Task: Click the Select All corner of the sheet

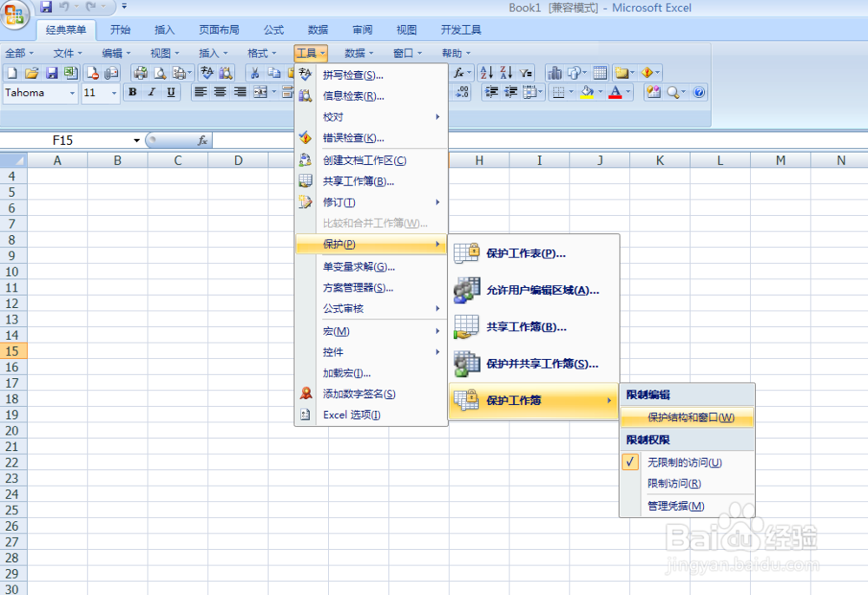Action: (13, 160)
